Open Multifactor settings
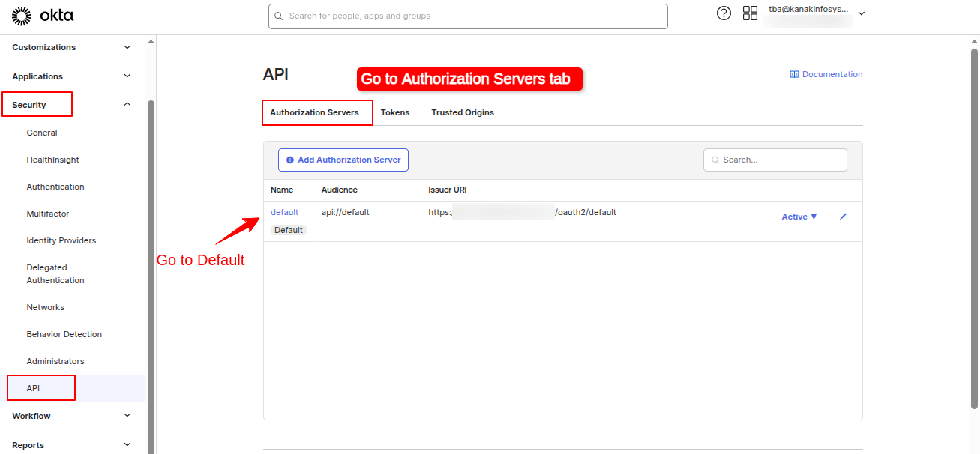The width and height of the screenshot is (980, 454). (x=48, y=214)
